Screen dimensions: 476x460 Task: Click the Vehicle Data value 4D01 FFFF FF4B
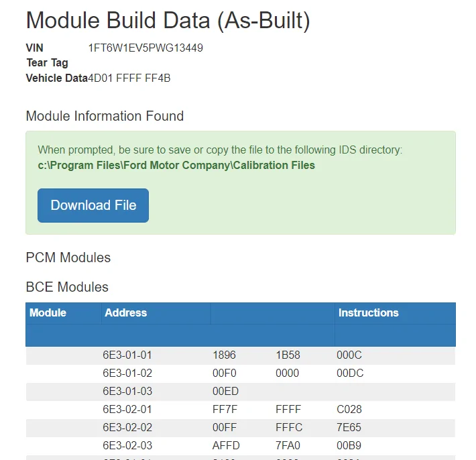pos(129,78)
